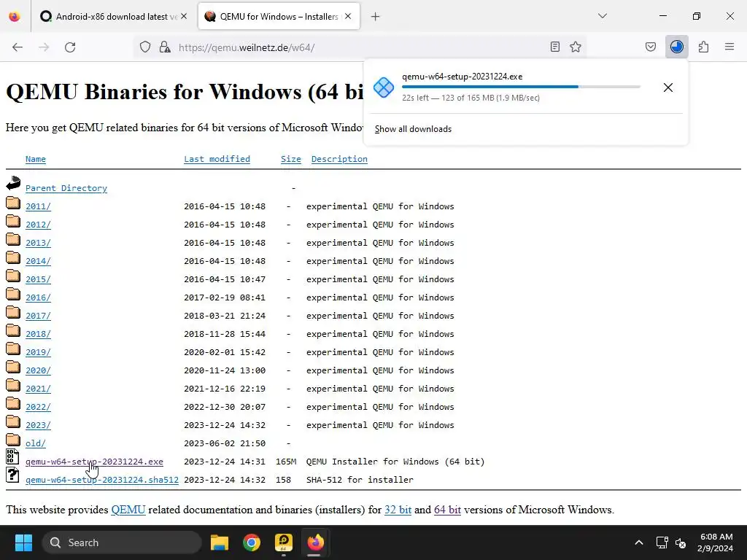The image size is (747, 560).
Task: Open network status tray icon
Action: click(662, 542)
